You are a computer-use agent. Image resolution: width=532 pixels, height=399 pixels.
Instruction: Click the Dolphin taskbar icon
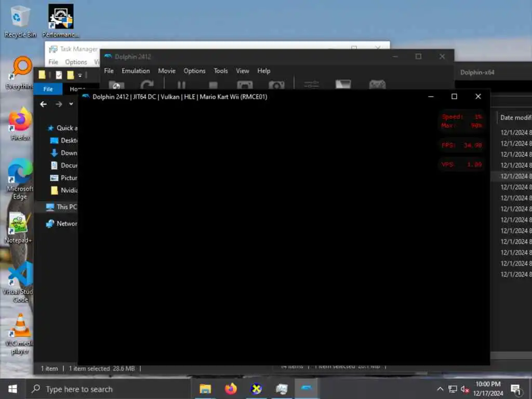click(x=307, y=389)
